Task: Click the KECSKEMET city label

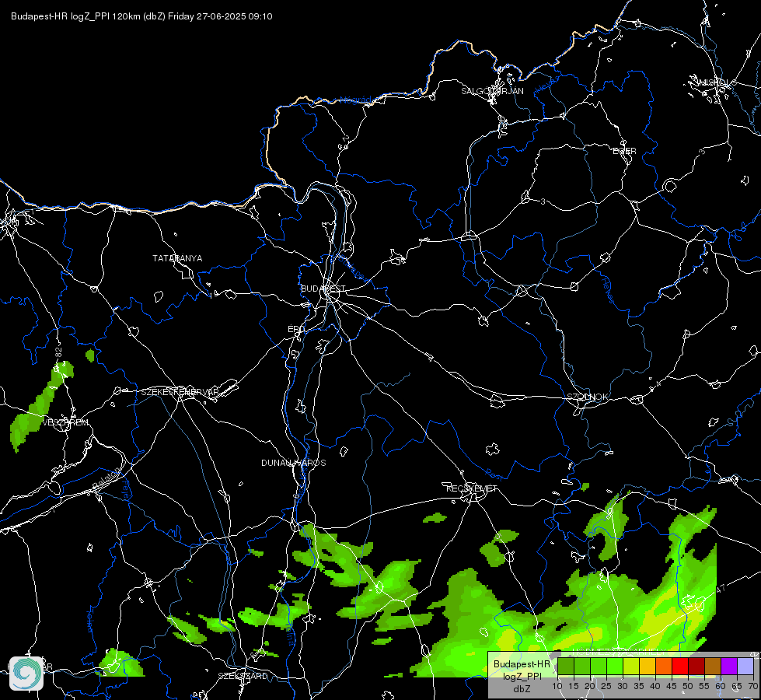Action: pyautogui.click(x=472, y=488)
